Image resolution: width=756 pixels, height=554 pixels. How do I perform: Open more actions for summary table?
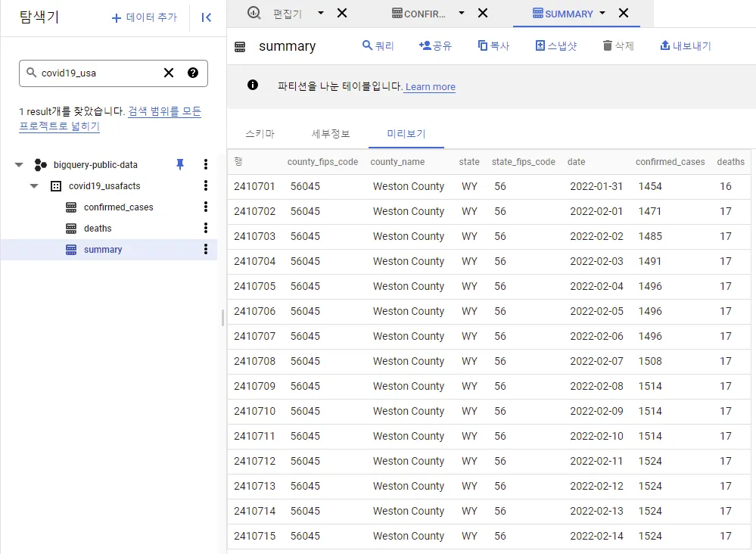tap(206, 249)
